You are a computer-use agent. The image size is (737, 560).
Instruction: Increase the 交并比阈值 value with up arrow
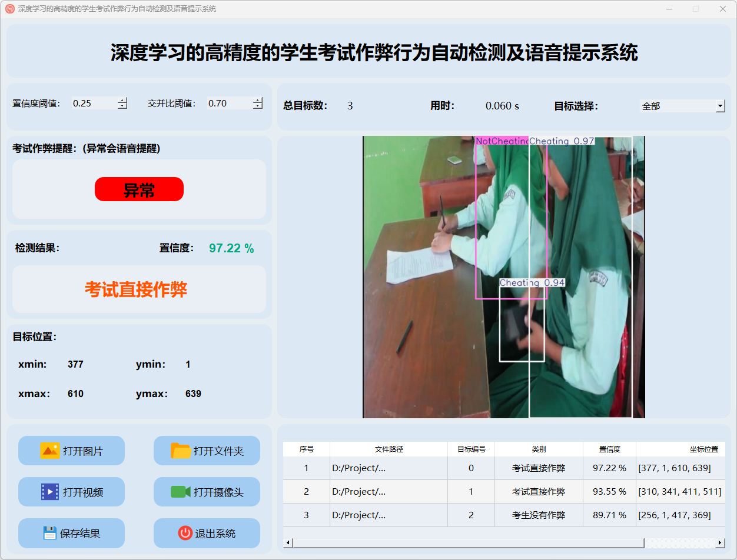(x=257, y=100)
